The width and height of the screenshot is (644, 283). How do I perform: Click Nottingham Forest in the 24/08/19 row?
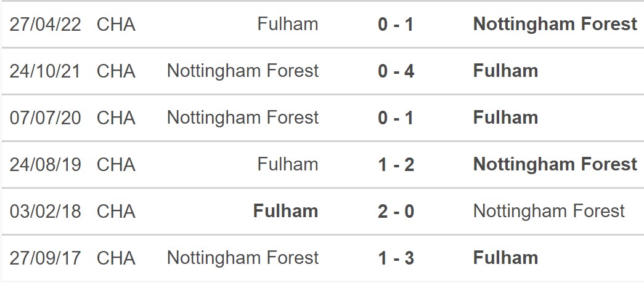pos(555,164)
